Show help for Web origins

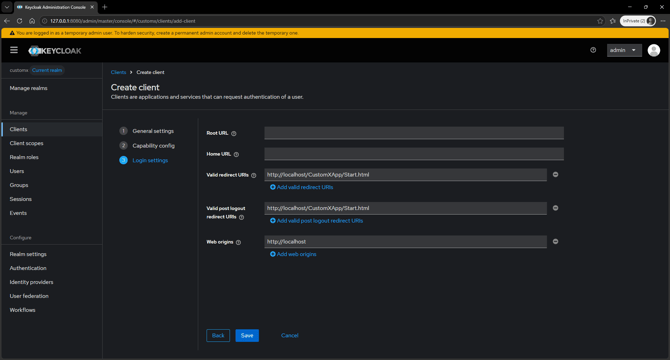click(x=238, y=243)
